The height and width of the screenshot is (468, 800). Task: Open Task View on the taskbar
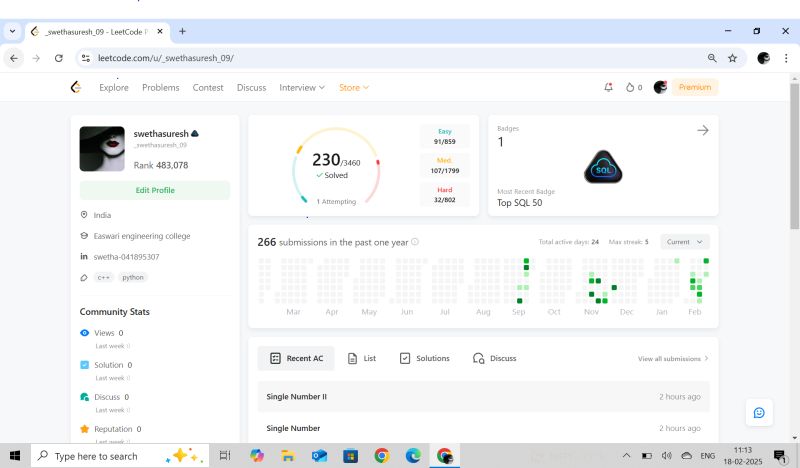coord(225,455)
